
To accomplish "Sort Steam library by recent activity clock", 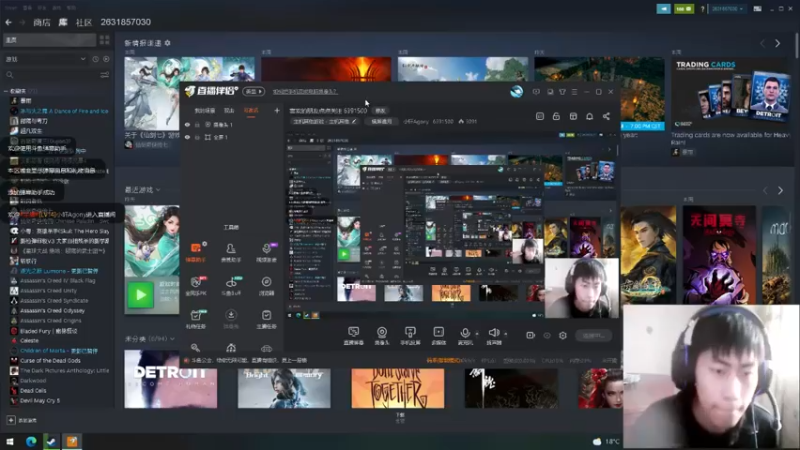I will (x=95, y=59).
